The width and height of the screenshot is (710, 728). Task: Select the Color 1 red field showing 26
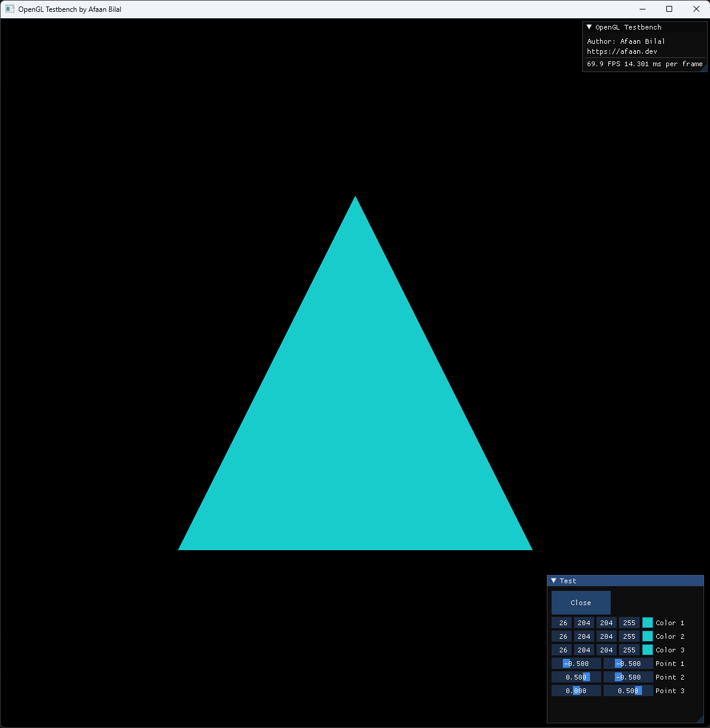pyautogui.click(x=562, y=623)
